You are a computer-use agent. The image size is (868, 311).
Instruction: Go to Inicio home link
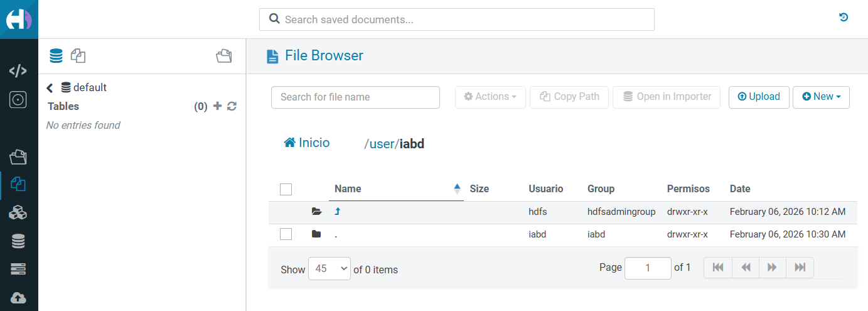(x=307, y=143)
